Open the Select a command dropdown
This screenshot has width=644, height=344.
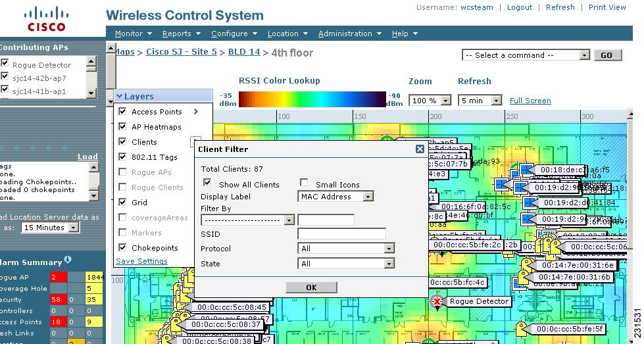point(526,55)
